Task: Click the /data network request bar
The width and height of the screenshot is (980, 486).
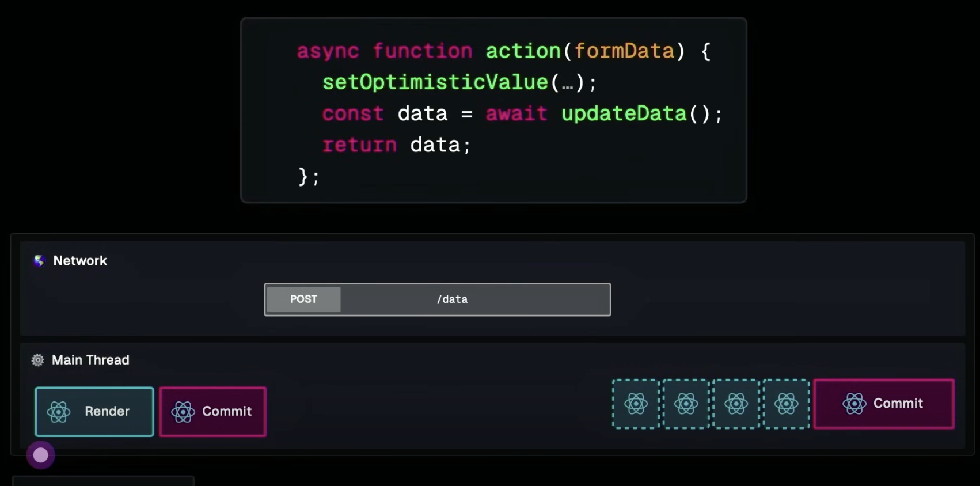Action: tap(438, 299)
